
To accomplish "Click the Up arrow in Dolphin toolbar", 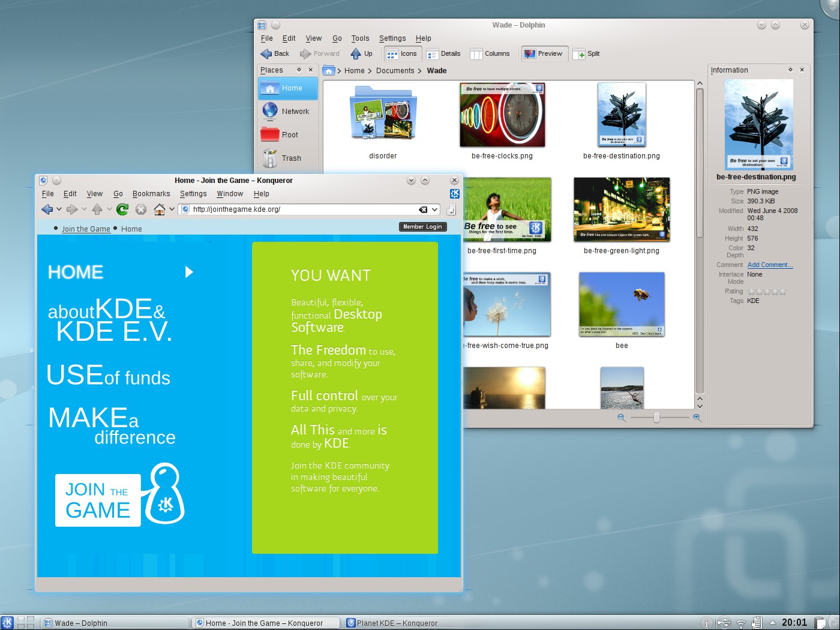I will tap(360, 53).
